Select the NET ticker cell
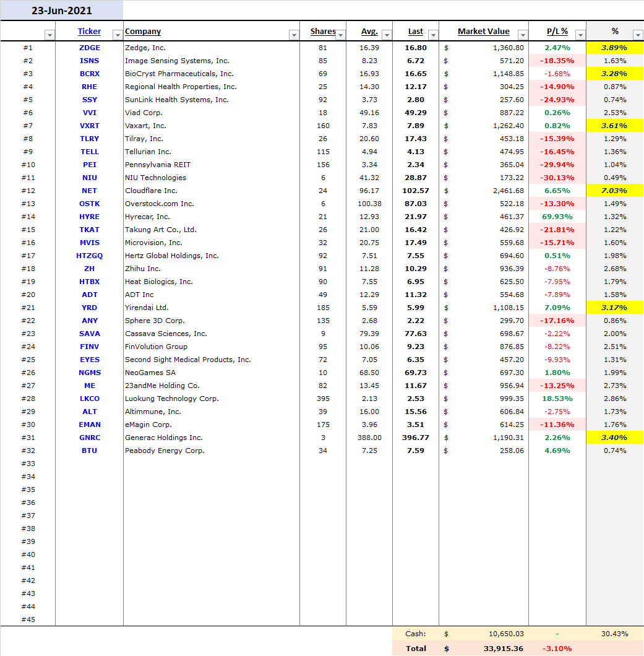The width and height of the screenshot is (644, 656). point(90,191)
